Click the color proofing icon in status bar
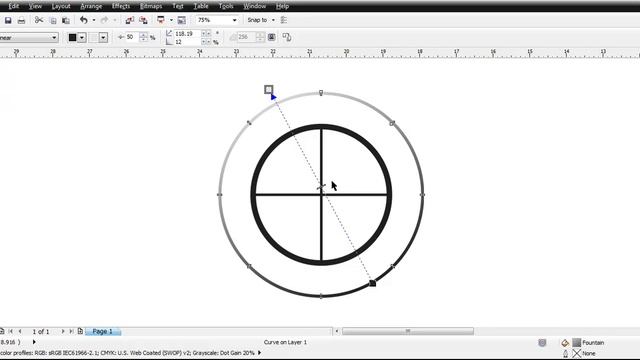Image resolution: width=640 pixels, height=360 pixels. [x=542, y=343]
